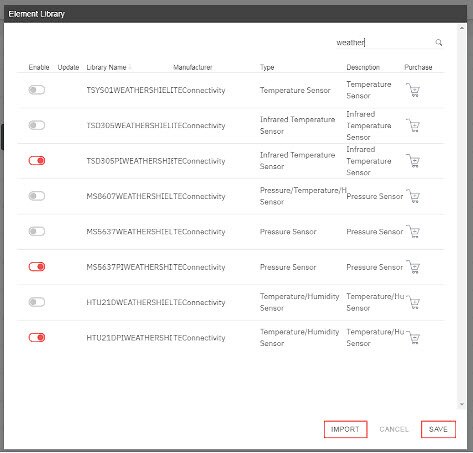
Task: Click 'Infrared Temperature Sensor' type in TSD305PI row
Action: (297, 161)
